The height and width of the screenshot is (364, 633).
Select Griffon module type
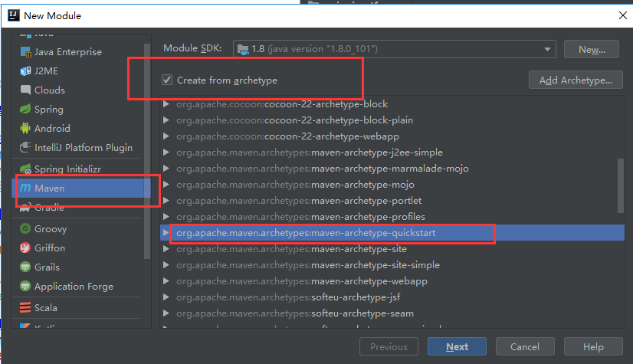click(x=50, y=248)
